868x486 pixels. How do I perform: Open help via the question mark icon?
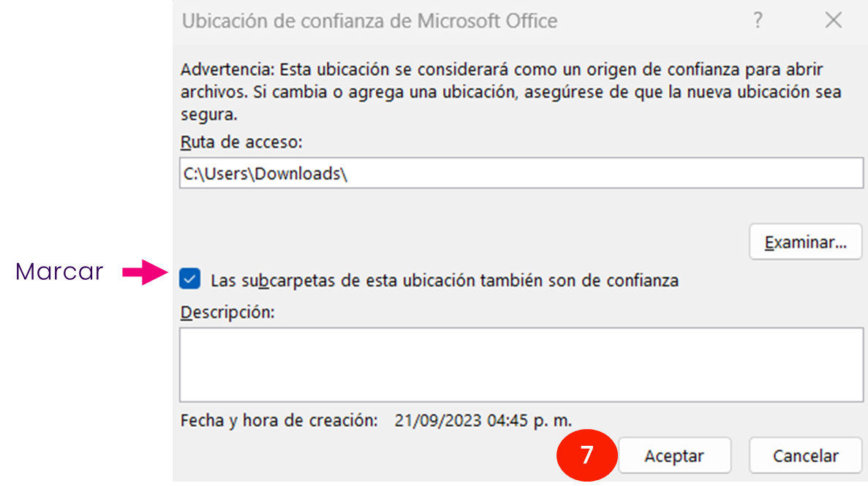758,20
